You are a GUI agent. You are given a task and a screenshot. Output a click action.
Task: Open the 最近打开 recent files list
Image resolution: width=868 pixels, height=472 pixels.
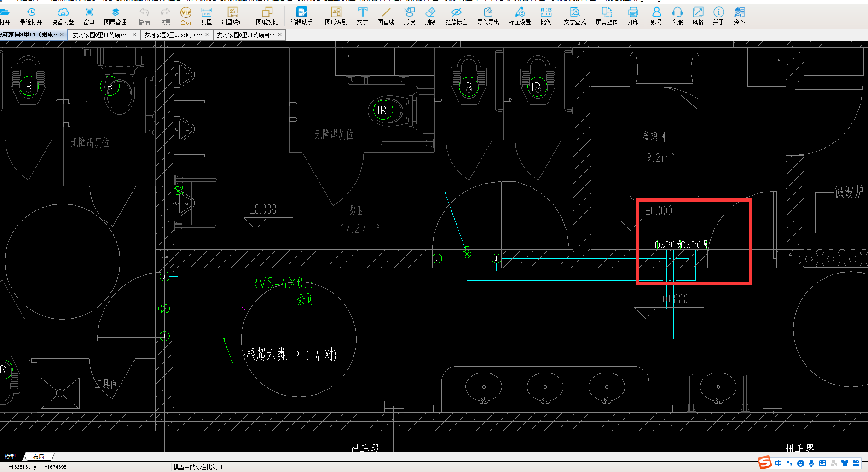tap(31, 16)
